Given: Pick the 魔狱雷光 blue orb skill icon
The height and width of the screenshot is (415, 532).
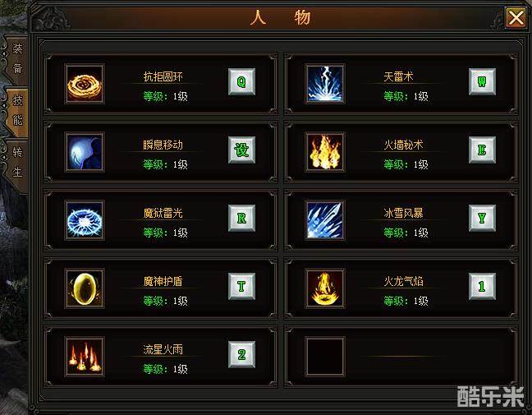Looking at the screenshot, I should [x=85, y=220].
